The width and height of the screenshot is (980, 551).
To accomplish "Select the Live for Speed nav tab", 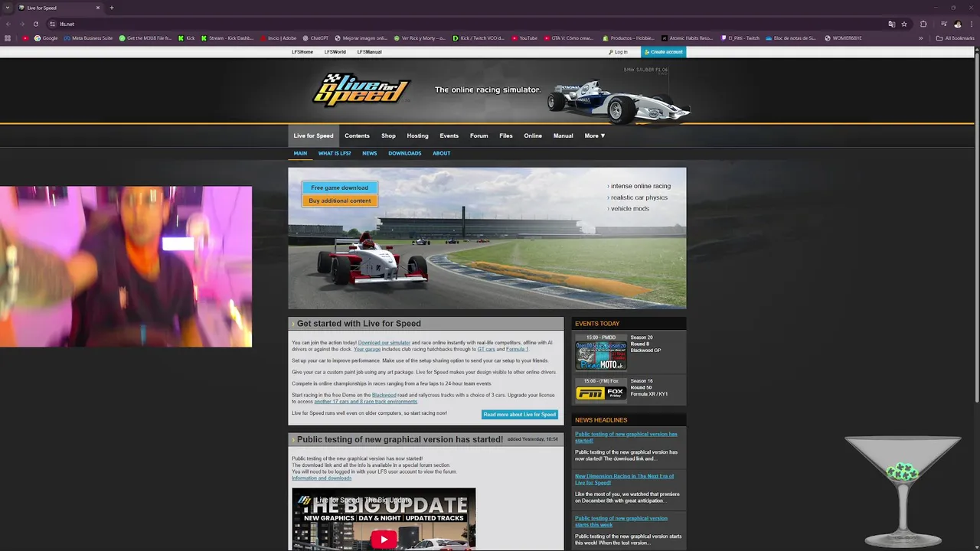I will [x=313, y=135].
